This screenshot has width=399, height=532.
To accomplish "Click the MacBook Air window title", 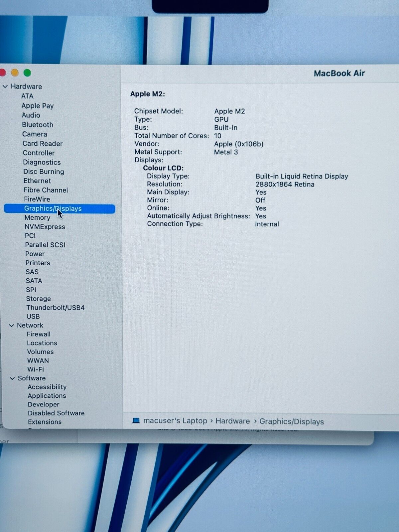I will coord(339,73).
